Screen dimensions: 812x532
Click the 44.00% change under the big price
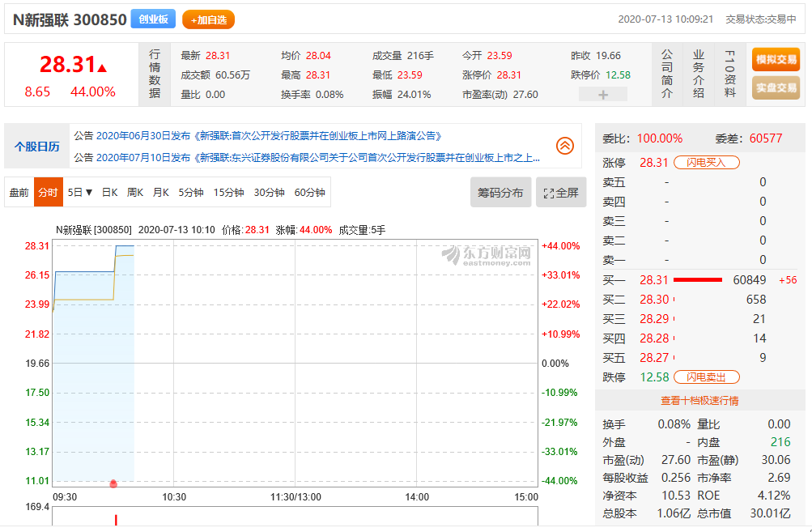[x=93, y=92]
